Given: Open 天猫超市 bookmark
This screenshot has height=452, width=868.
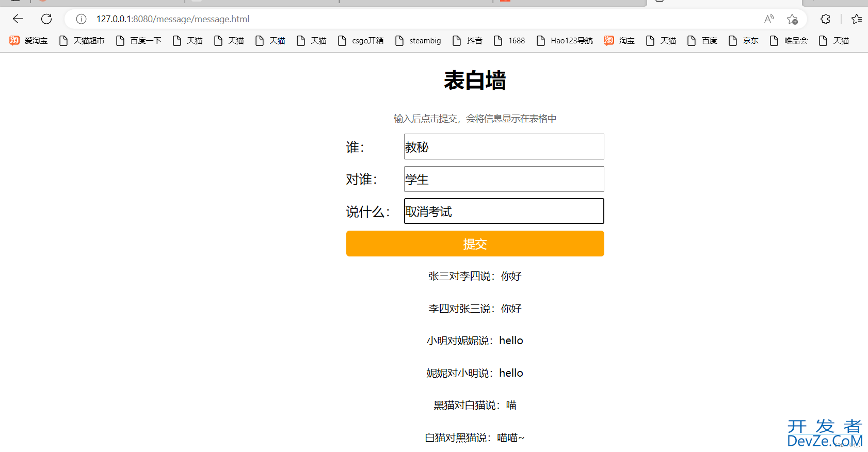Looking at the screenshot, I should point(82,41).
